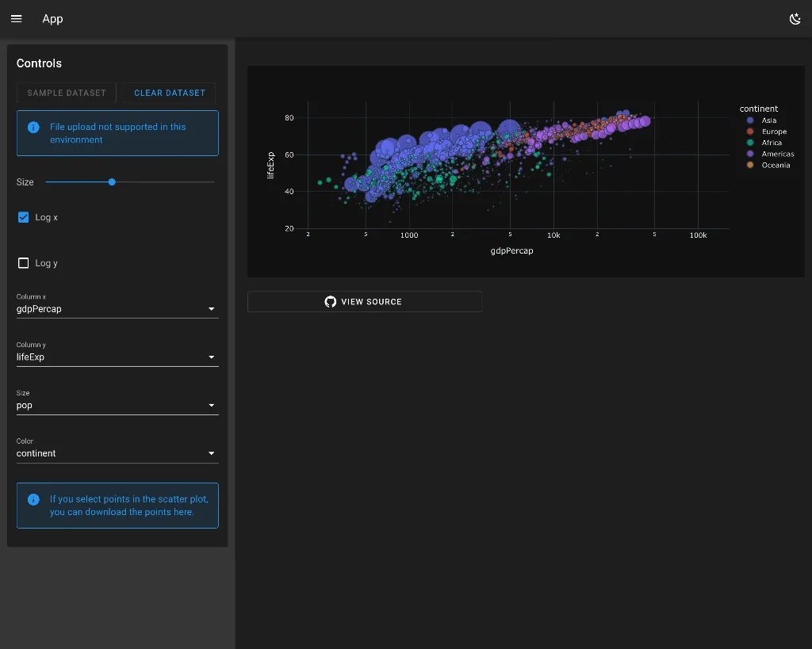812x649 pixels.
Task: Toggle Asia legend marker in chart
Action: pos(750,120)
